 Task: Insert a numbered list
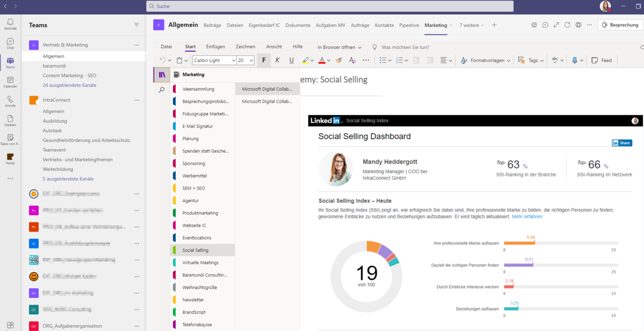(399, 60)
